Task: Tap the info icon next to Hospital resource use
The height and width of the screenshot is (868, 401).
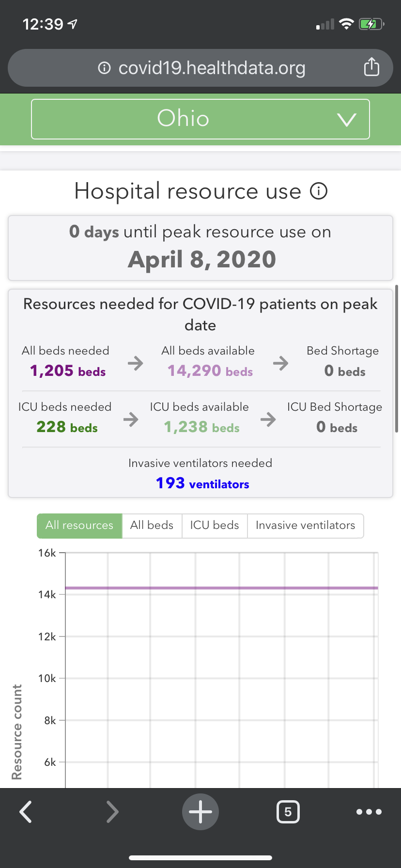Action: [319, 191]
